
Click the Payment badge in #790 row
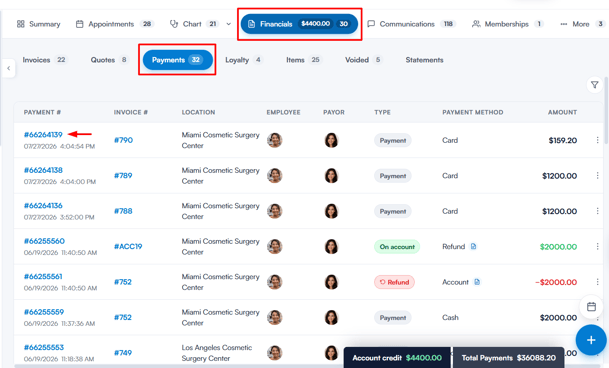pyautogui.click(x=393, y=140)
